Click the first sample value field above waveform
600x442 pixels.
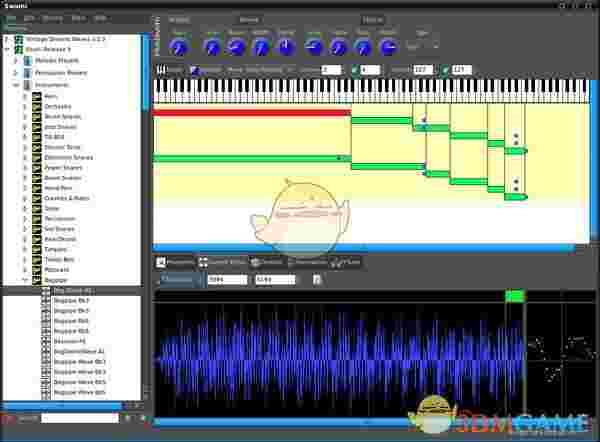pos(227,280)
